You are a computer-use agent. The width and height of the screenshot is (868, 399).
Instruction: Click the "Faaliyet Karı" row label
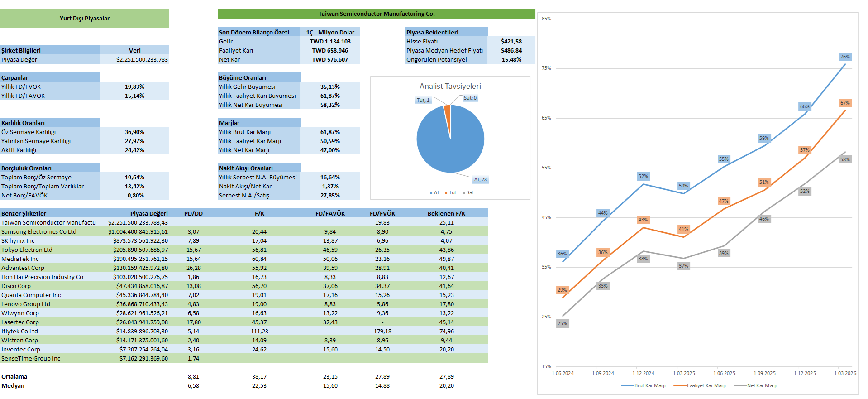tap(236, 50)
